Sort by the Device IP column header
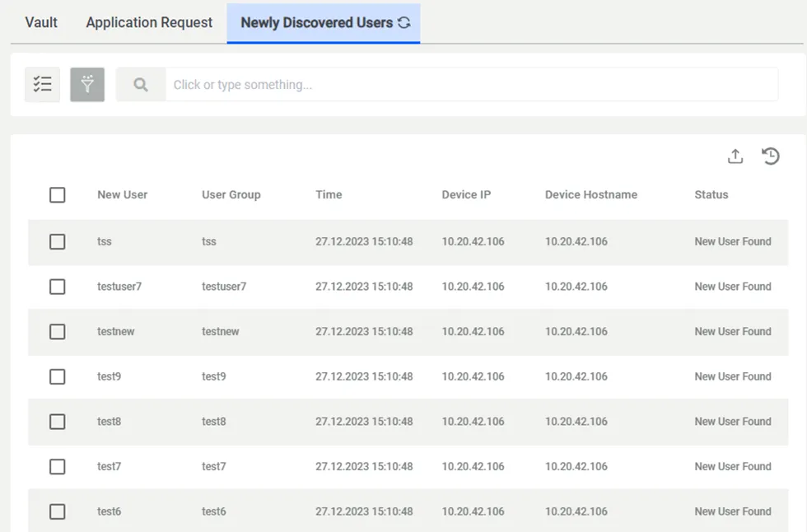 click(x=466, y=194)
